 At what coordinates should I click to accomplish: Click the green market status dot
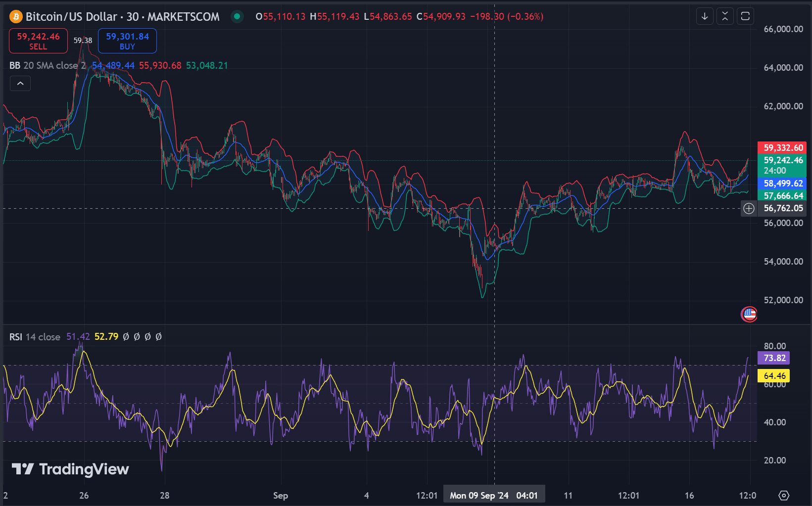tap(237, 16)
